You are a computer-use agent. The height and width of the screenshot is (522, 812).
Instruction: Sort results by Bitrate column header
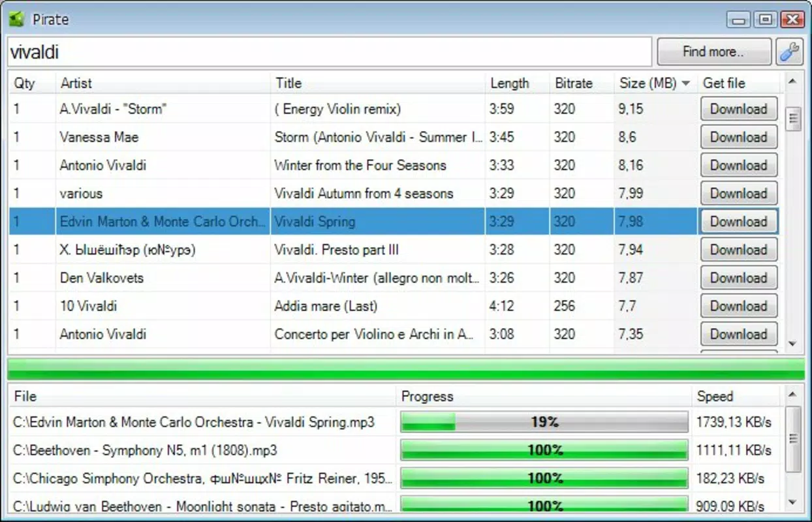click(582, 84)
